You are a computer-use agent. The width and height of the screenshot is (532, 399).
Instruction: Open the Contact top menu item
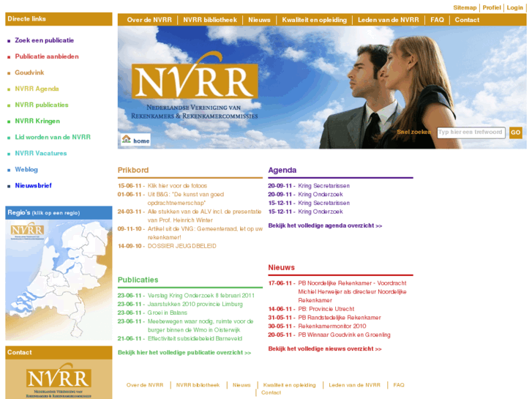click(467, 20)
